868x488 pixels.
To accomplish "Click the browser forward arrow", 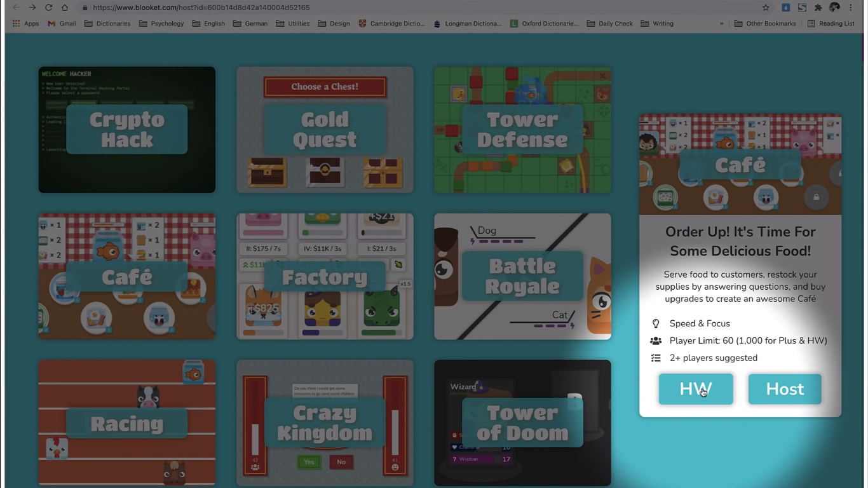I will click(x=32, y=8).
